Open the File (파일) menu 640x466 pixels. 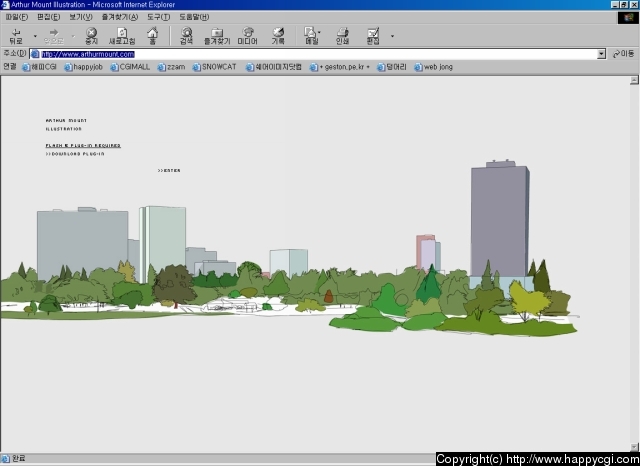coord(17,17)
